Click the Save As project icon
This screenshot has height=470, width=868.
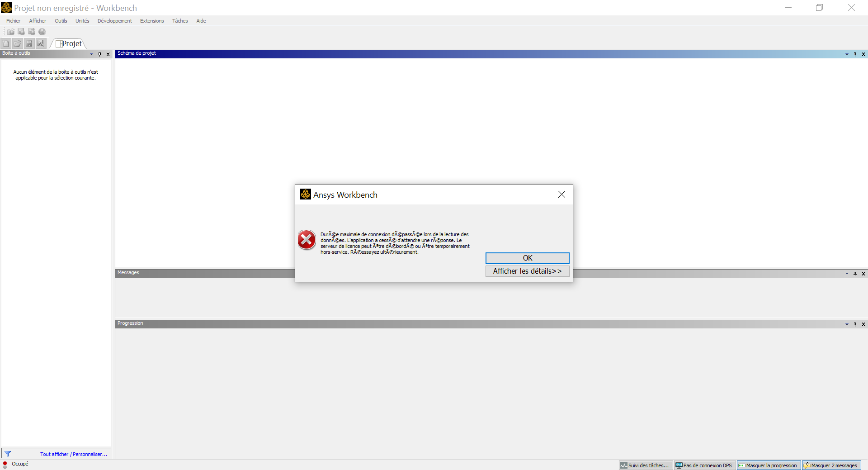coord(41,43)
